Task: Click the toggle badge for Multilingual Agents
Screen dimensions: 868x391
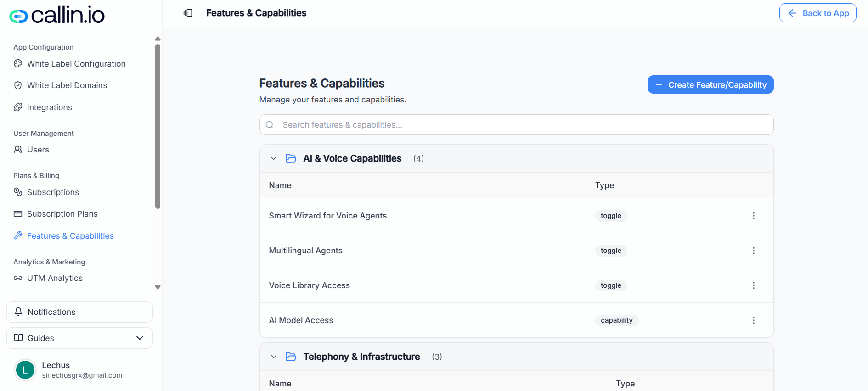Action: click(x=611, y=251)
